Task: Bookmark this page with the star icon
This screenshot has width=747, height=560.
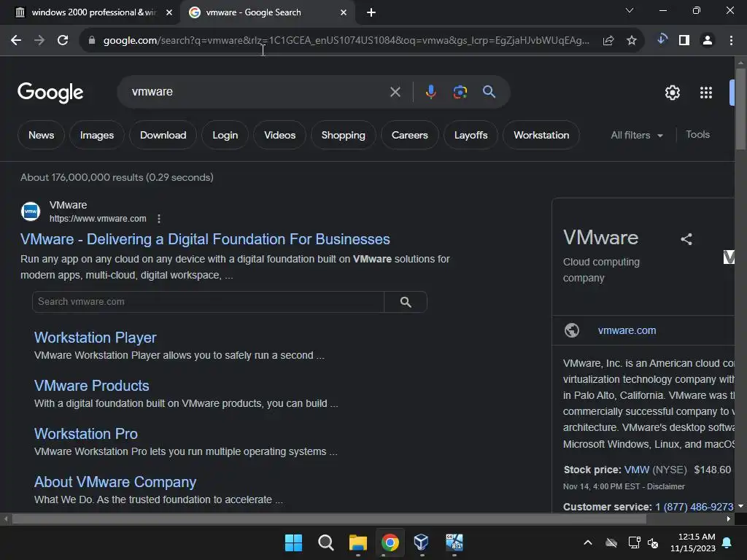Action: (x=632, y=41)
